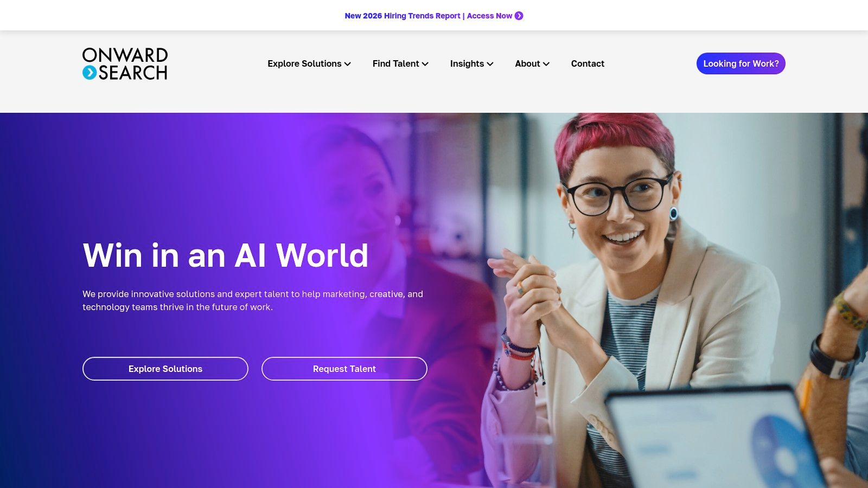The height and width of the screenshot is (488, 868).
Task: Open the Find Talent nav menu
Action: [x=400, y=63]
